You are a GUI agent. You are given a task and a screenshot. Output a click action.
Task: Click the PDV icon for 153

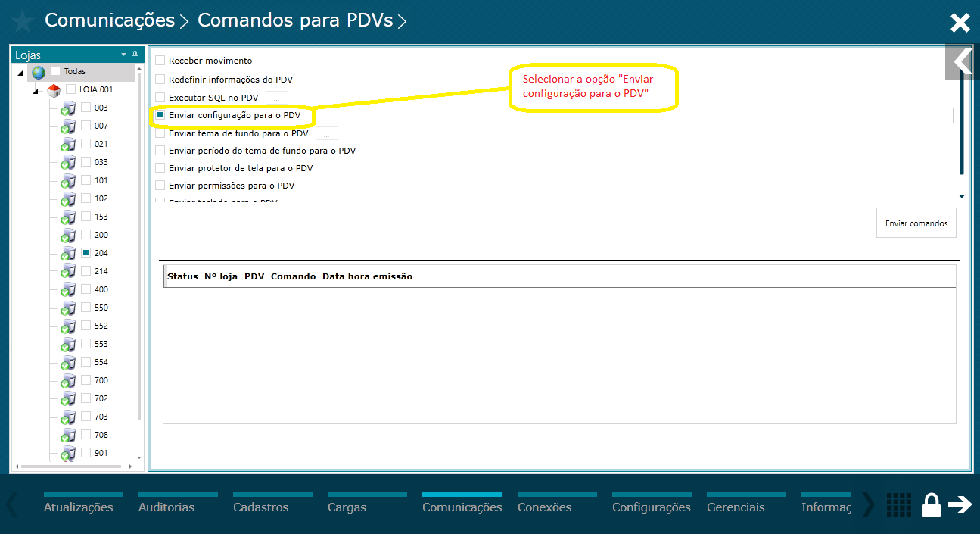68,217
